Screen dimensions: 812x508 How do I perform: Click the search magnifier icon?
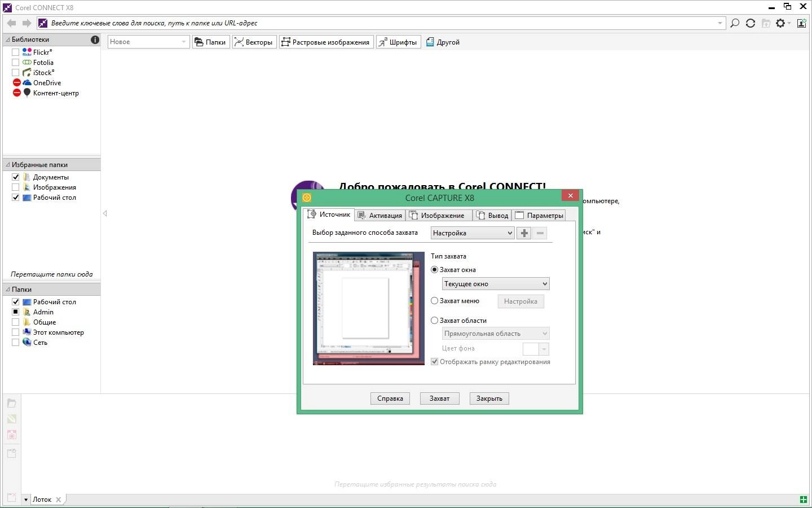[735, 23]
